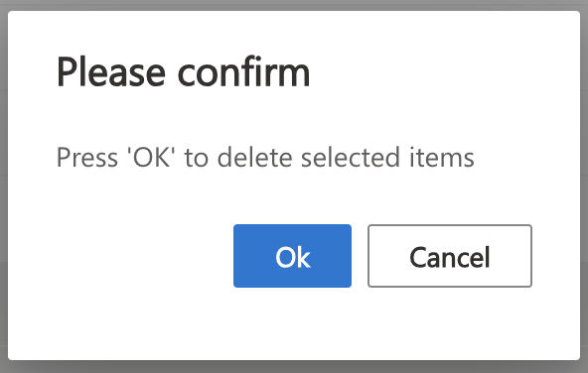Abort the delete using the Cancel button
Image resolution: width=588 pixels, height=373 pixels.
450,256
